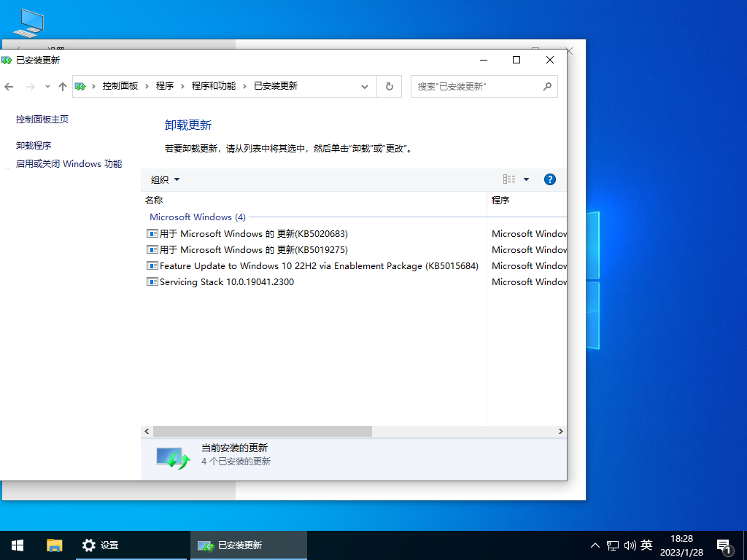747x560 pixels.
Task: Click the installed updates icon in the details pane
Action: [x=174, y=458]
